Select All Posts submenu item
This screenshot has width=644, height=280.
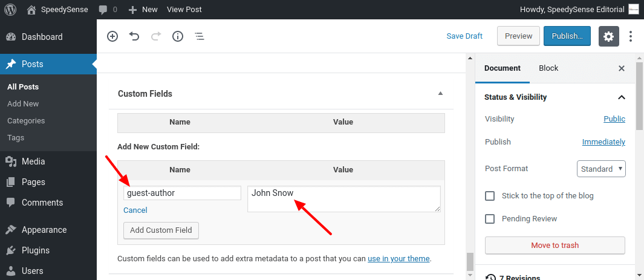(x=23, y=87)
